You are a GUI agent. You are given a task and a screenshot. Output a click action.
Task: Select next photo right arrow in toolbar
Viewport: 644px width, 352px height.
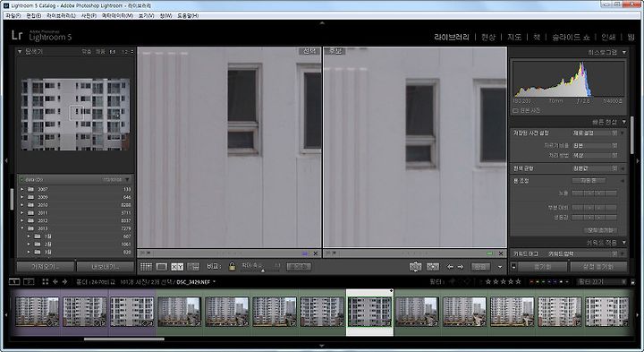point(461,267)
